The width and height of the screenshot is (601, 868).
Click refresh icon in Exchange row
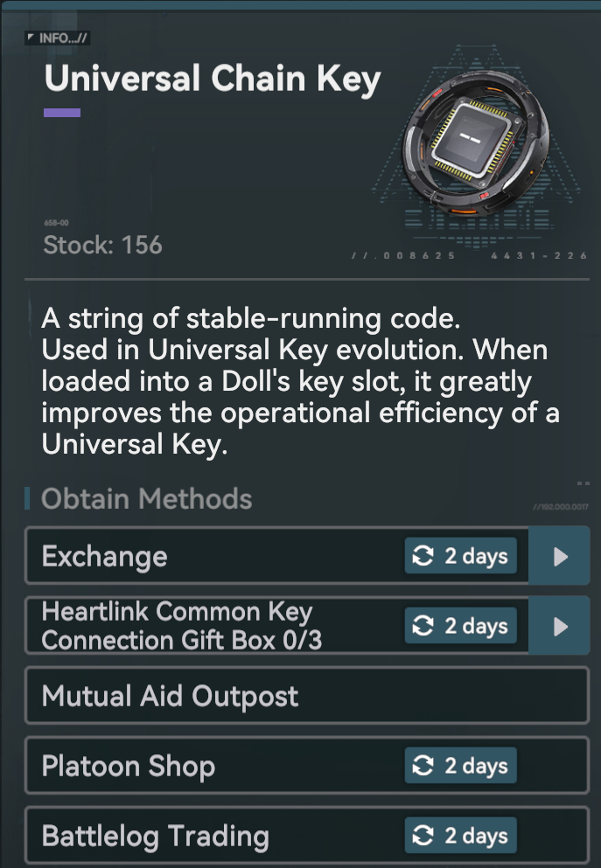coord(423,556)
